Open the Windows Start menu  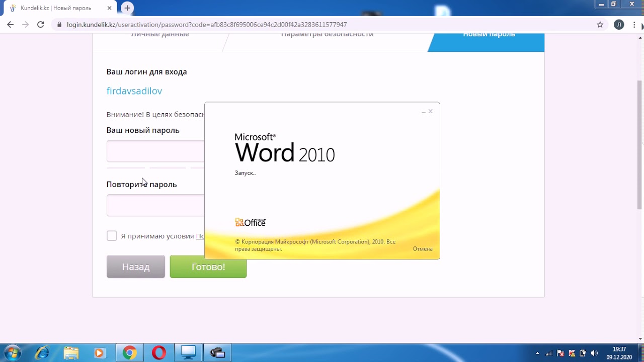click(12, 353)
